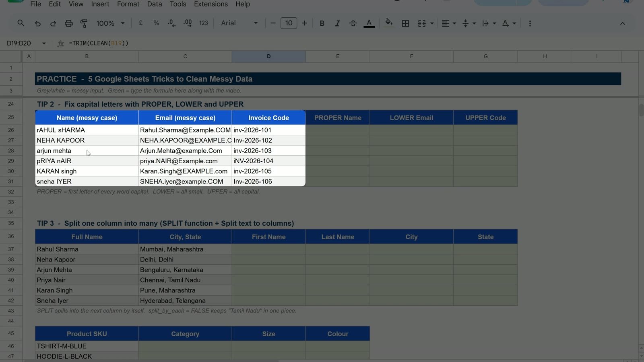Toggle strikethrough formatting
The image size is (644, 362).
click(x=353, y=23)
